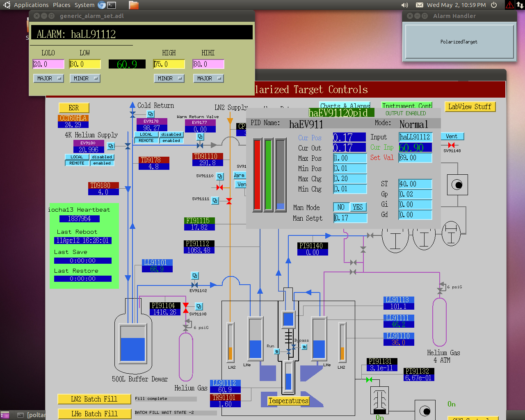Set EV9178 to disabled

coord(171,135)
